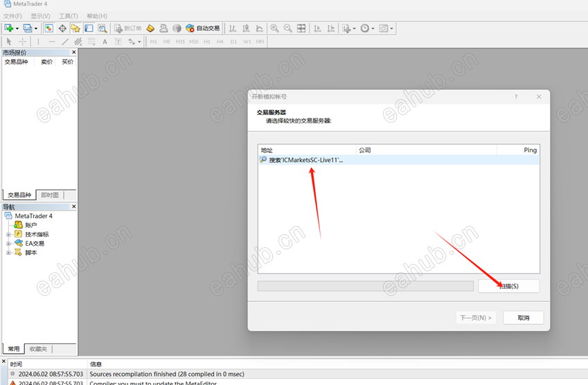Toggle the chart shift icon

pyautogui.click(x=331, y=28)
